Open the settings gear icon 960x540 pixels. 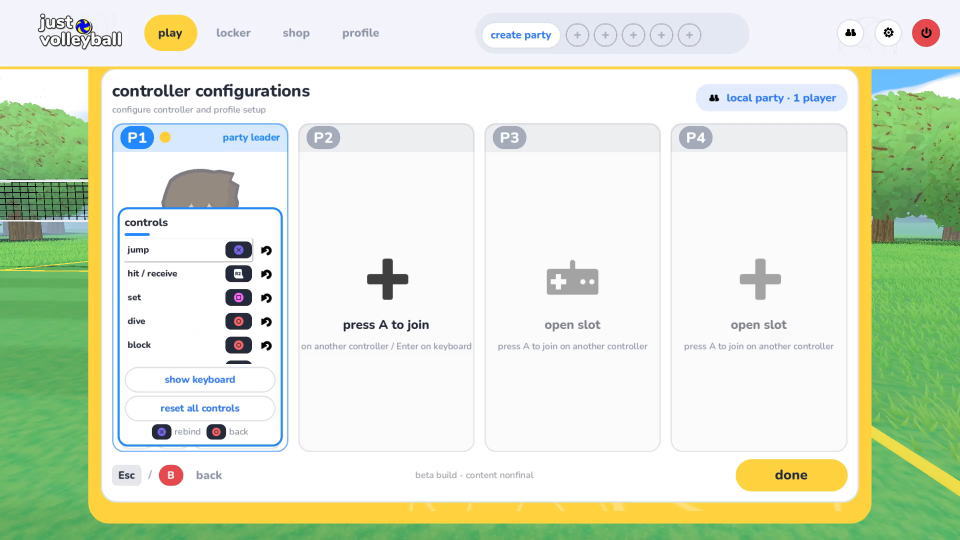888,33
